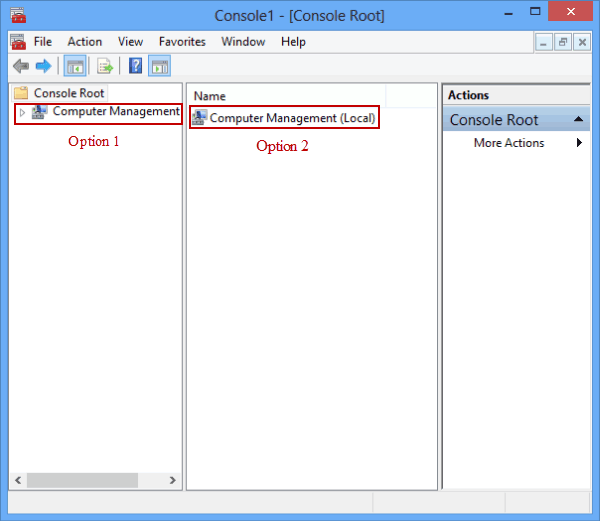Minimize the inner Console Root child window
The width and height of the screenshot is (600, 521).
tap(543, 42)
